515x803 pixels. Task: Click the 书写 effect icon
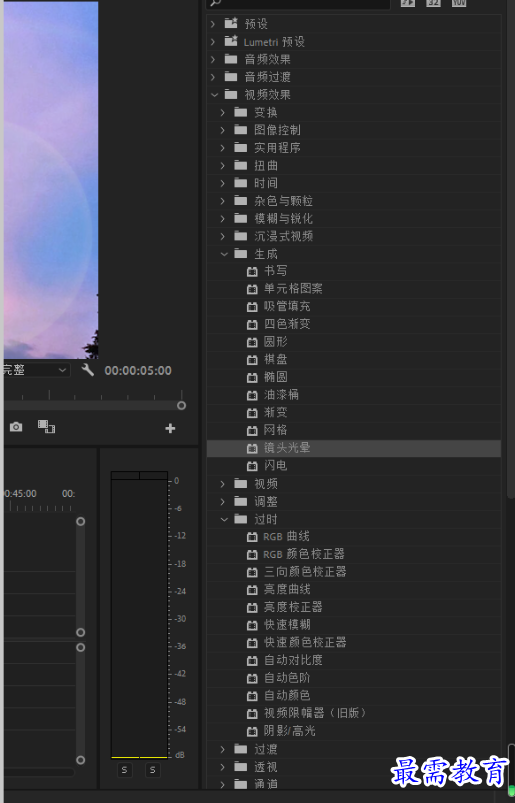[252, 271]
